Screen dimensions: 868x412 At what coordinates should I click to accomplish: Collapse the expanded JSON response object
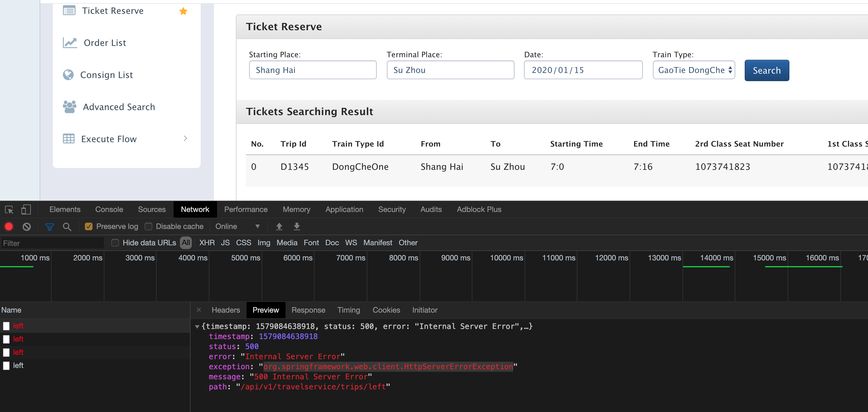(x=198, y=326)
